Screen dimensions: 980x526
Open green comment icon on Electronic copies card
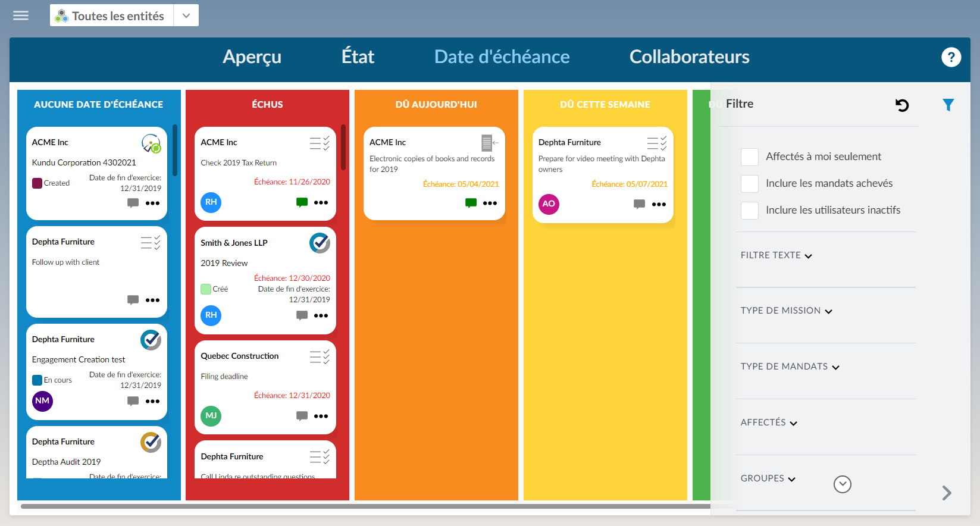[471, 203]
